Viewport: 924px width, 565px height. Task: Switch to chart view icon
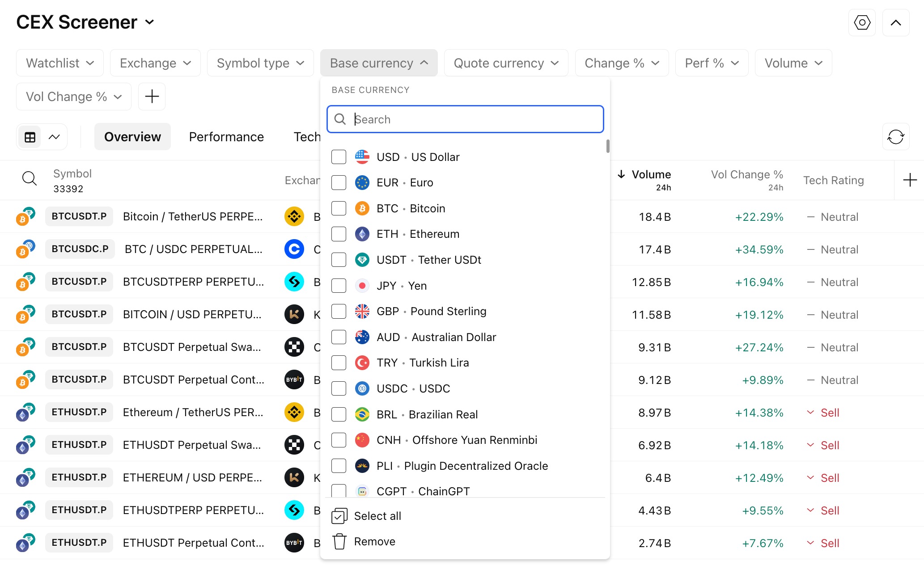pyautogui.click(x=54, y=137)
